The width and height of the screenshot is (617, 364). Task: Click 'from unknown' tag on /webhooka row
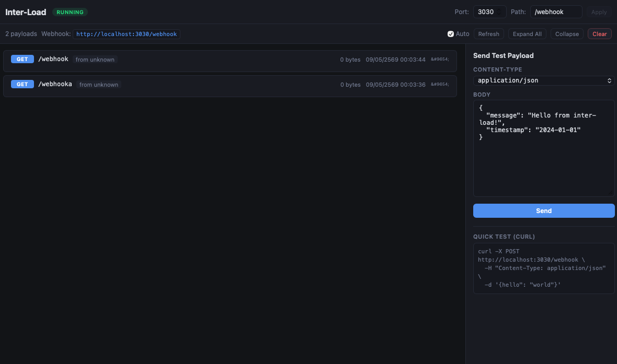point(99,85)
